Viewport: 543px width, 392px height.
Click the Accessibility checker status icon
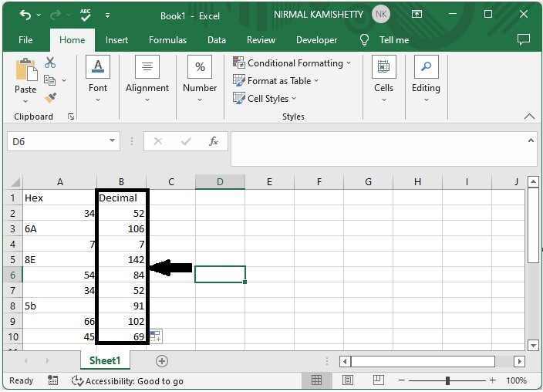[x=77, y=380]
